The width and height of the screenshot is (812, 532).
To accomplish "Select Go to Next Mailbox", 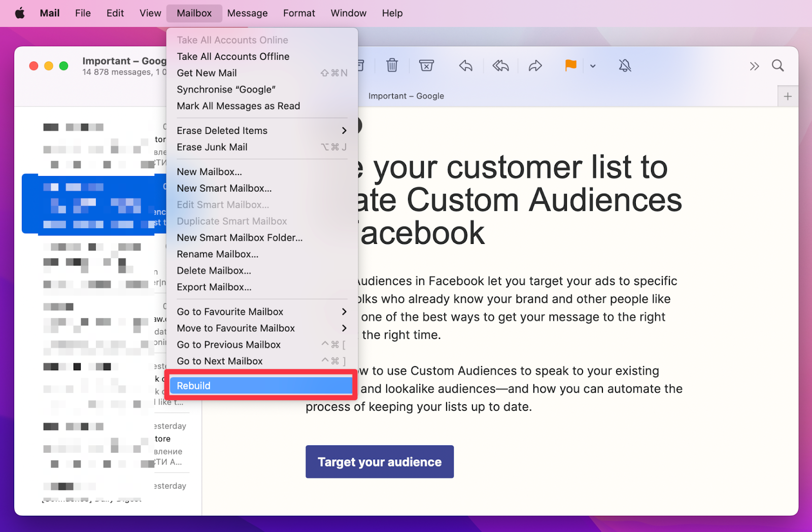I will (x=262, y=361).
